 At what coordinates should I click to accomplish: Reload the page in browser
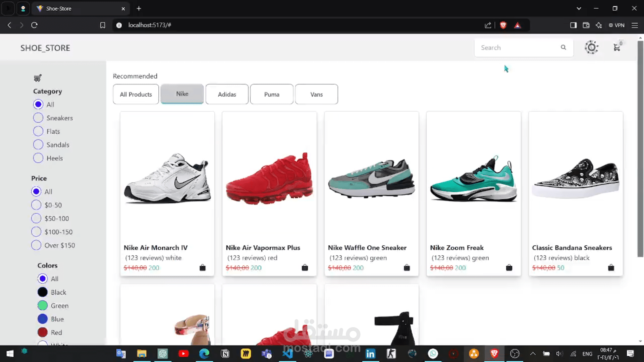click(x=34, y=25)
